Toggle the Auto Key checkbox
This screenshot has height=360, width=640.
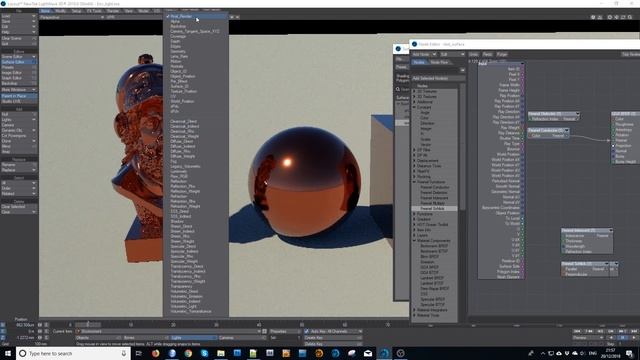[307, 331]
